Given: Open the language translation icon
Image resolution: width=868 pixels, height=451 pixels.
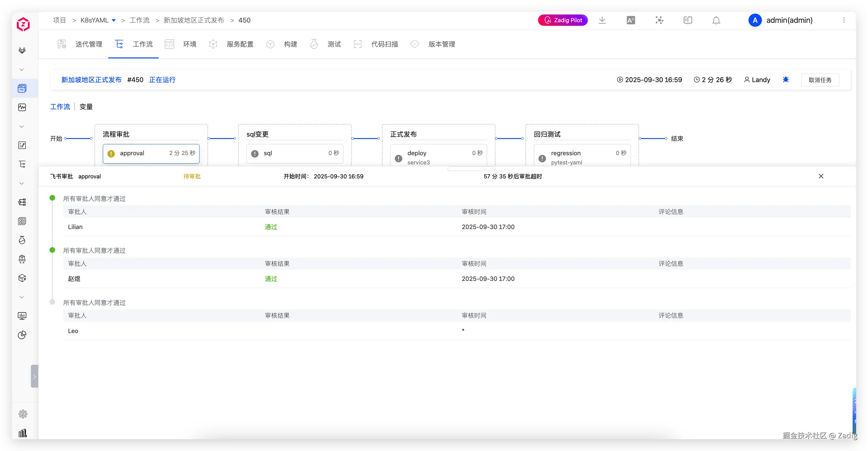Looking at the screenshot, I should pyautogui.click(x=631, y=20).
